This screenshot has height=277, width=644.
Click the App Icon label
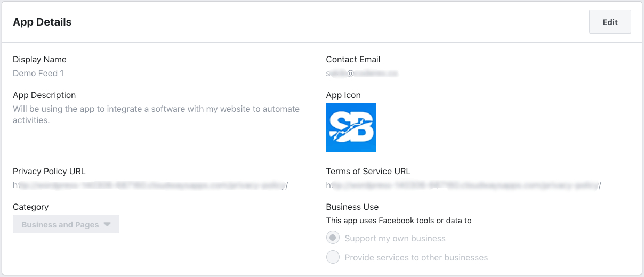[x=343, y=95]
